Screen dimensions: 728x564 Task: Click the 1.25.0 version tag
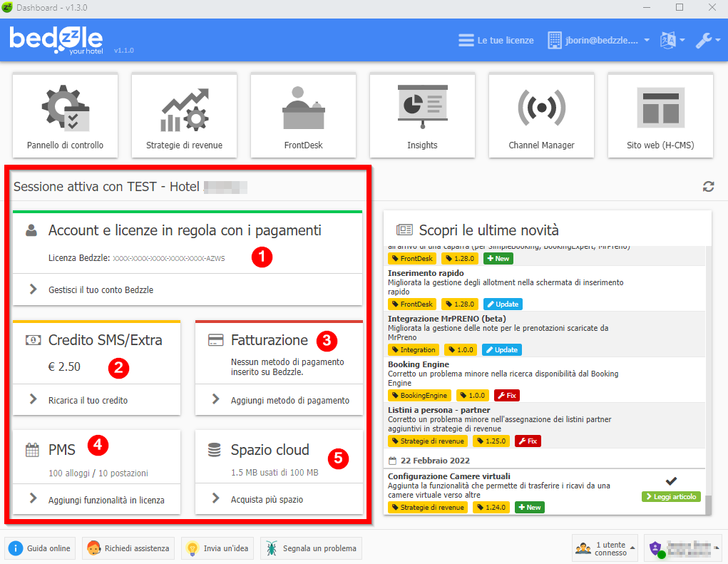pos(491,441)
